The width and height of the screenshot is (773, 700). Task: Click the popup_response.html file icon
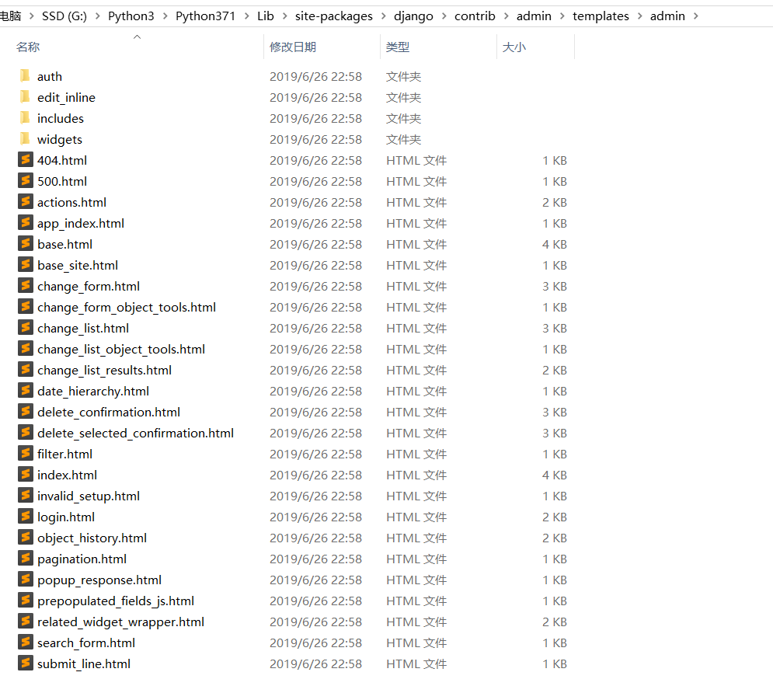point(26,580)
